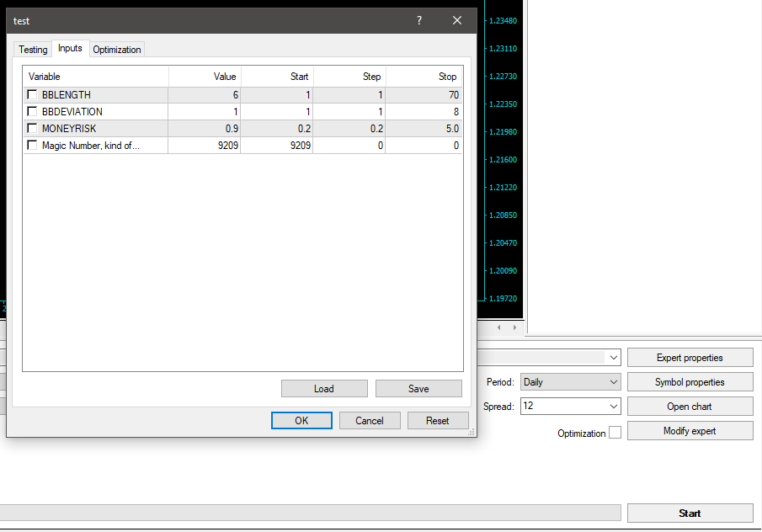Open the Period dropdown showing Daily
The width and height of the screenshot is (762, 532).
(x=570, y=382)
